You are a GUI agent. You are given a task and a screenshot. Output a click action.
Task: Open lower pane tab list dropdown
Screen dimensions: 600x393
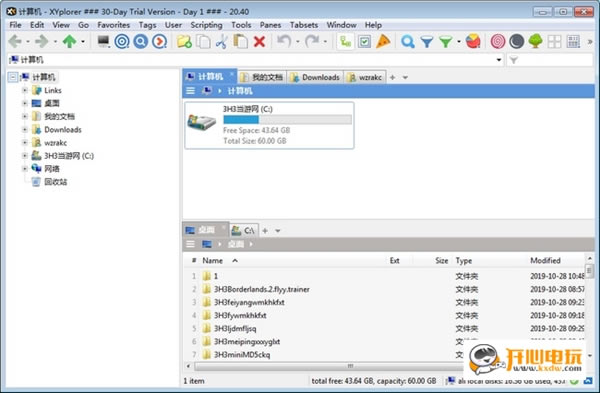coord(278,231)
